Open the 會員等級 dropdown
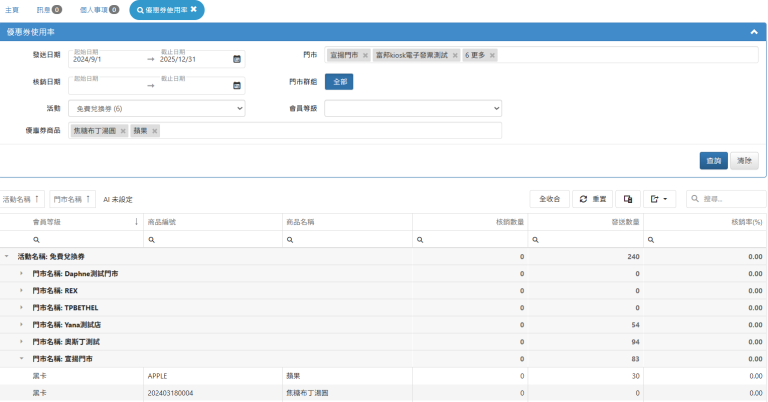The width and height of the screenshot is (768, 402). pos(412,108)
